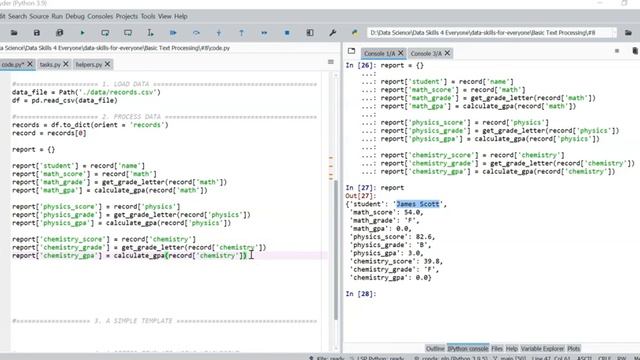The image size is (640, 360).
Task: Expand working directory path dropdown arrow
Action: point(613,33)
